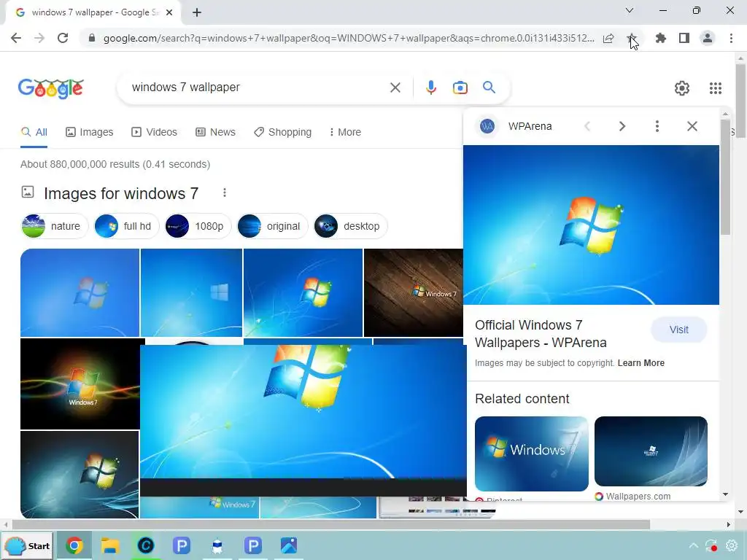Screen dimensions: 747x560
Task: Start a voice search with the microphone
Action: [430, 87]
